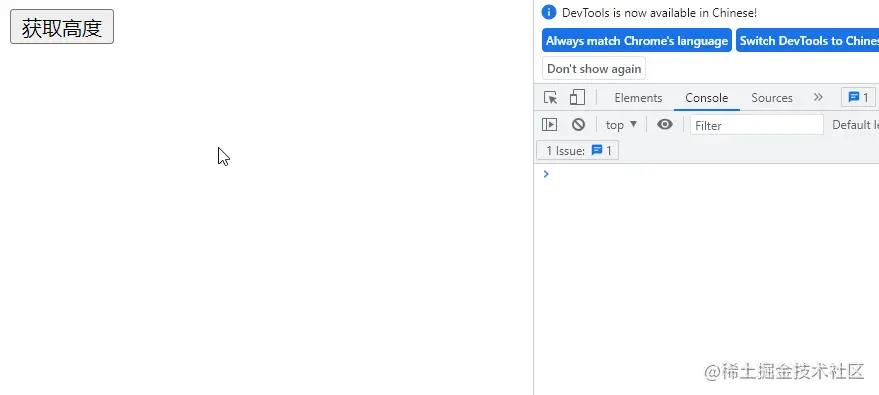This screenshot has width=879, height=395.
Task: Expand the more tabs chevron
Action: click(818, 97)
